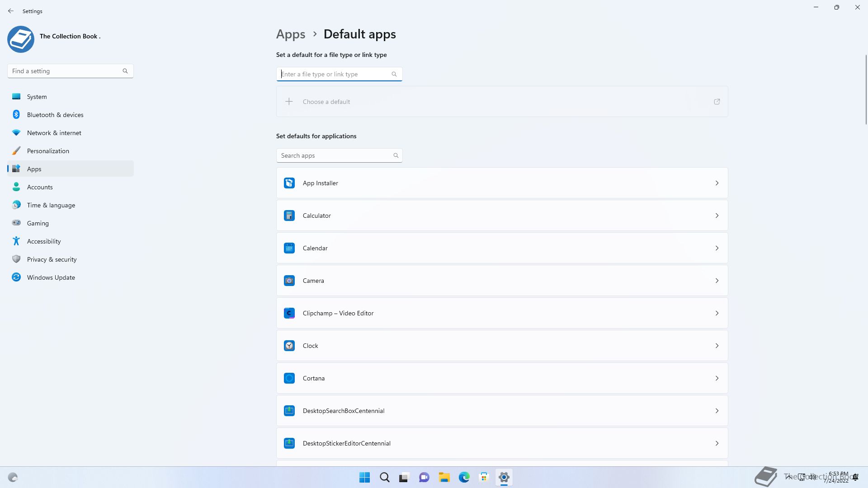Select Personalization in the sidebar
The image size is (868, 488).
71,151
